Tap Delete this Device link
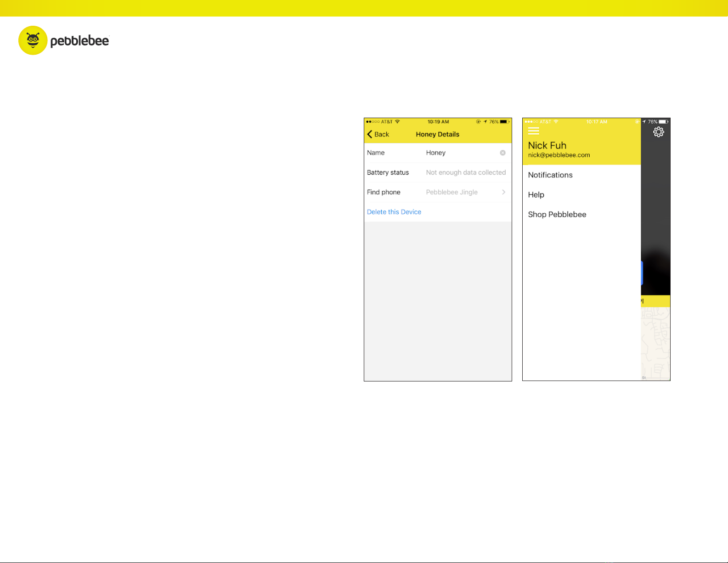This screenshot has width=728, height=563. (x=394, y=212)
